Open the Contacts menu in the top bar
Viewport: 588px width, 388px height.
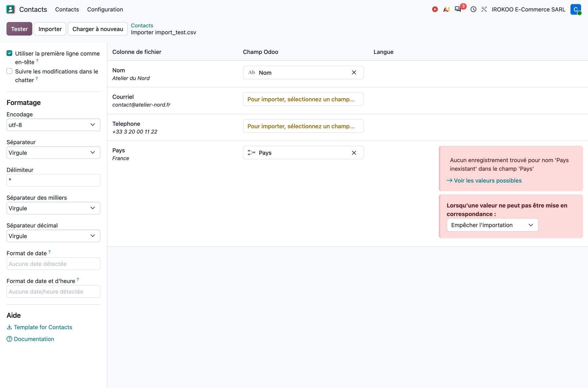click(x=67, y=9)
